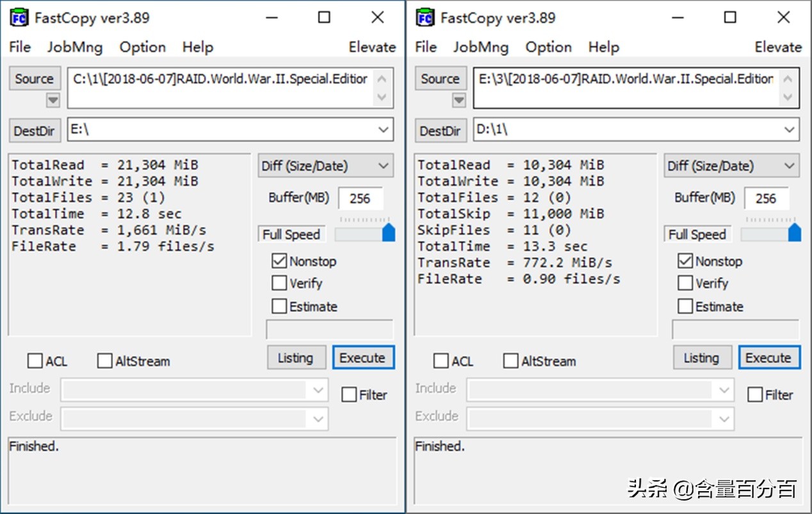Screen dimensions: 812x514
Task: Open File menu in right window
Action: point(426,47)
